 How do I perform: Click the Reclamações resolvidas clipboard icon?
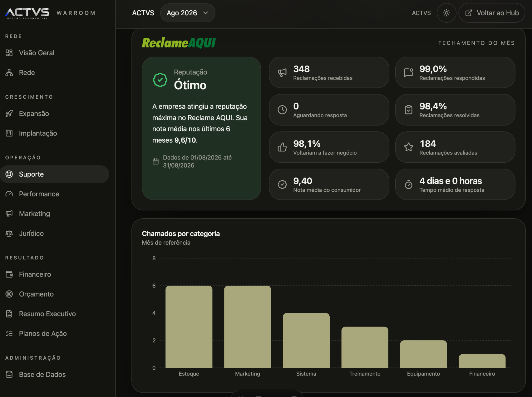[x=409, y=110]
